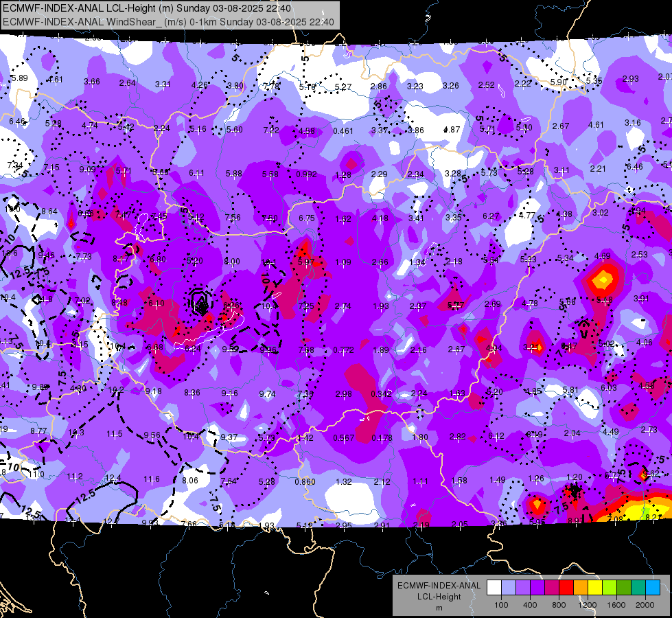Click the legend label 1600
Viewport: 672px width, 618px height.
[x=616, y=605]
